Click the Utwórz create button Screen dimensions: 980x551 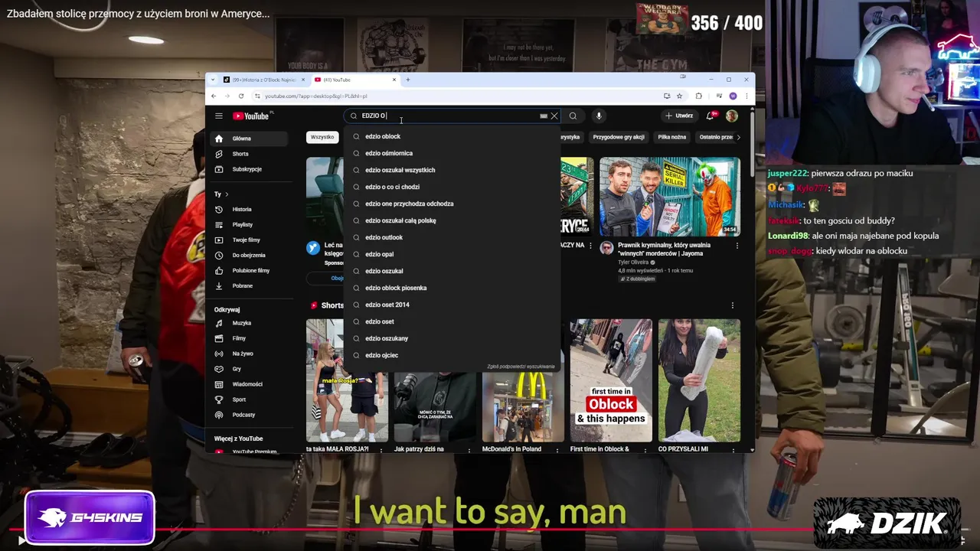tap(679, 116)
